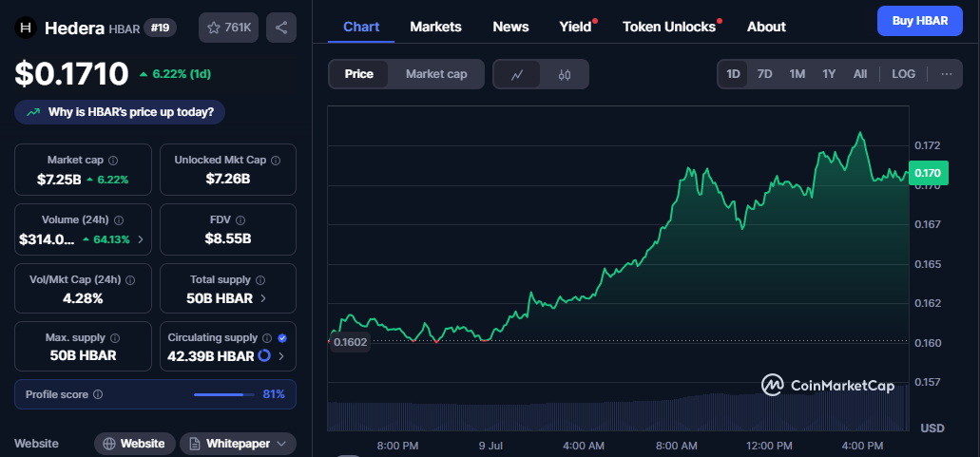Open the share icon button
The height and width of the screenshot is (457, 980).
tap(281, 28)
